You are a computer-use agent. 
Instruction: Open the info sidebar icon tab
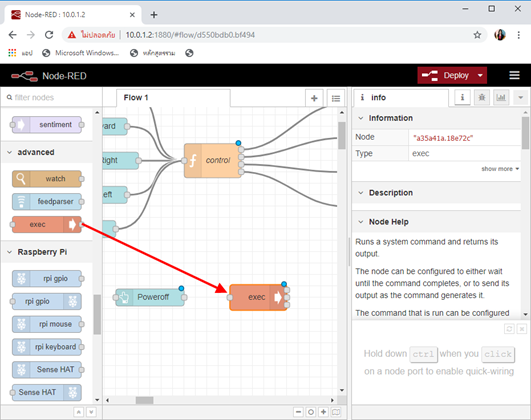(x=462, y=98)
